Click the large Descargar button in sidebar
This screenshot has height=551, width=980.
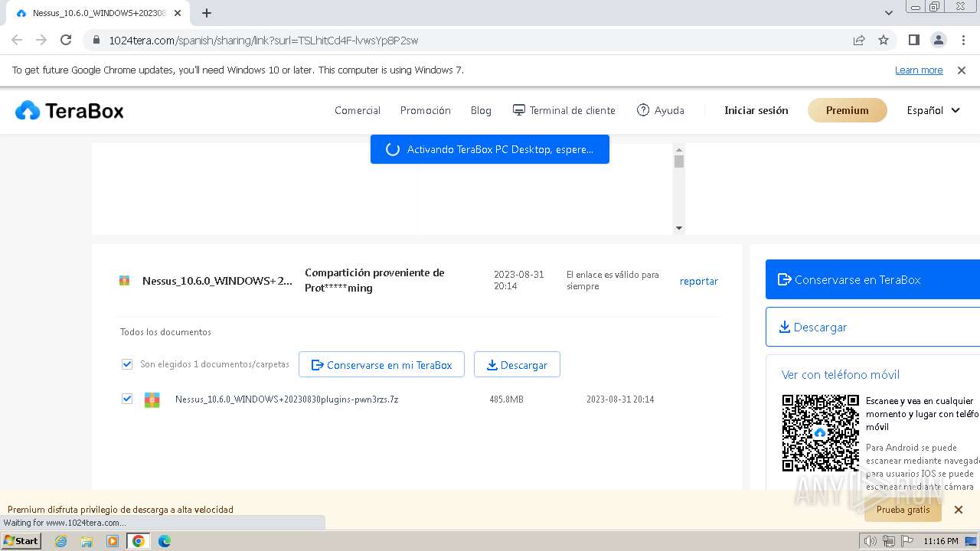click(x=873, y=327)
